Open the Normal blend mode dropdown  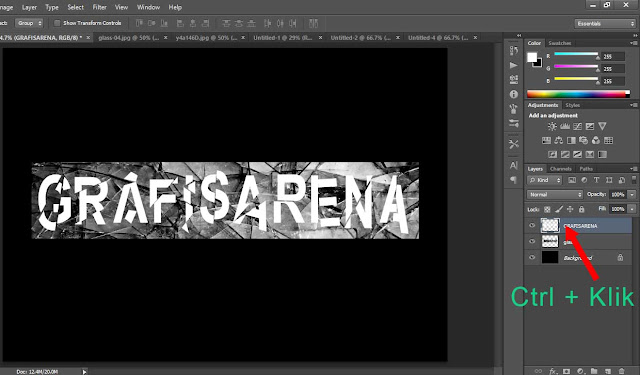point(555,195)
